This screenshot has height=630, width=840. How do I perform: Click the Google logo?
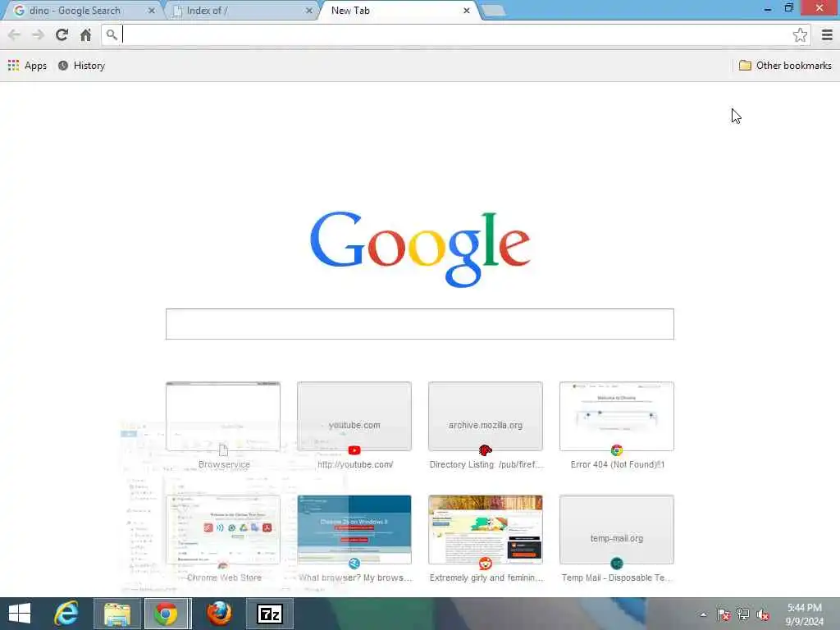[420, 249]
